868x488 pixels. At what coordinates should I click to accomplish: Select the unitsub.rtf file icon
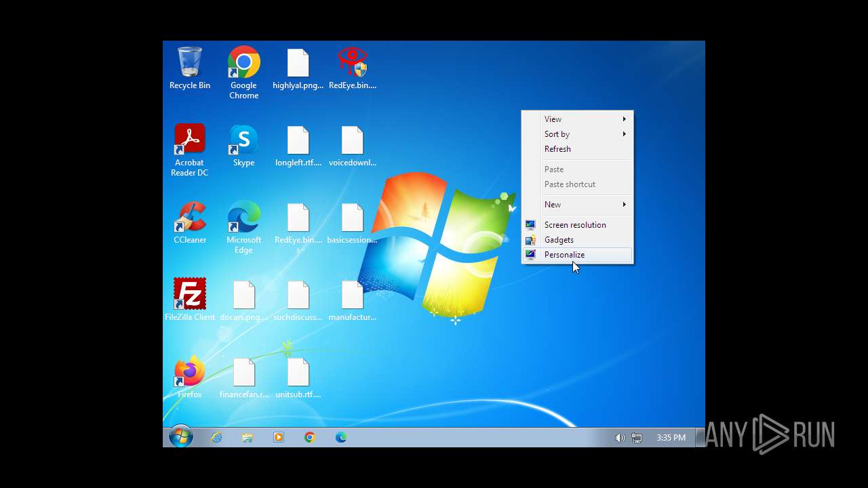click(x=298, y=377)
